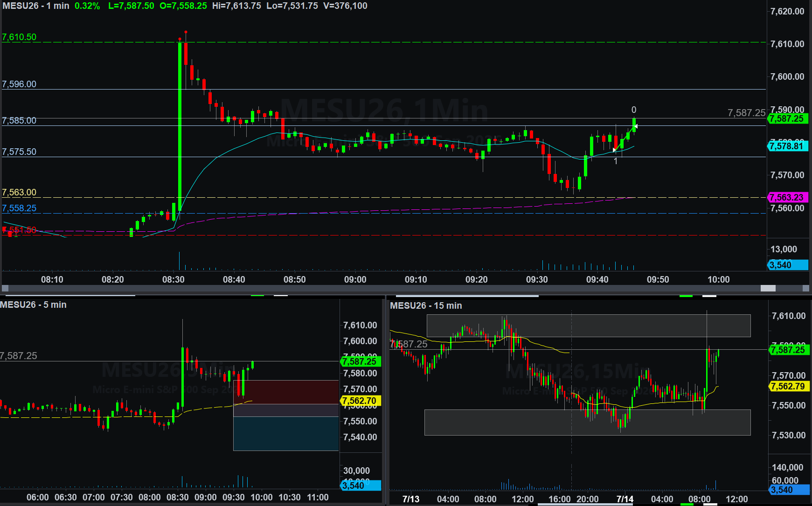This screenshot has width=812, height=506.
Task: Click the L=7,587.50 last price readout
Action: coord(131,6)
